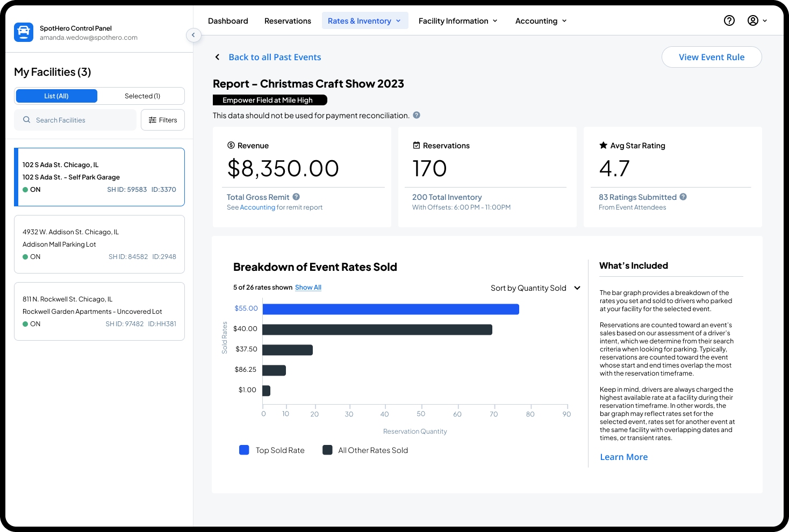Viewport: 789px width, 532px height.
Task: Select the 4932 W. Addison St. facility card
Action: 99,245
